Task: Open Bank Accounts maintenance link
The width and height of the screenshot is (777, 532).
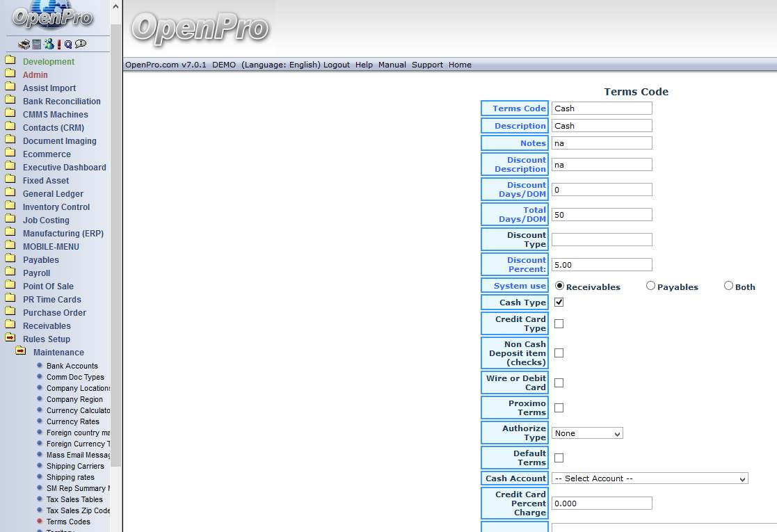Action: (x=72, y=366)
